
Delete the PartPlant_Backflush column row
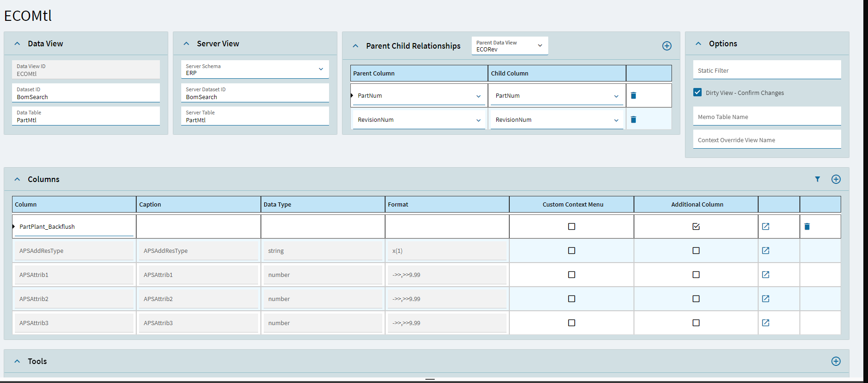(x=807, y=226)
